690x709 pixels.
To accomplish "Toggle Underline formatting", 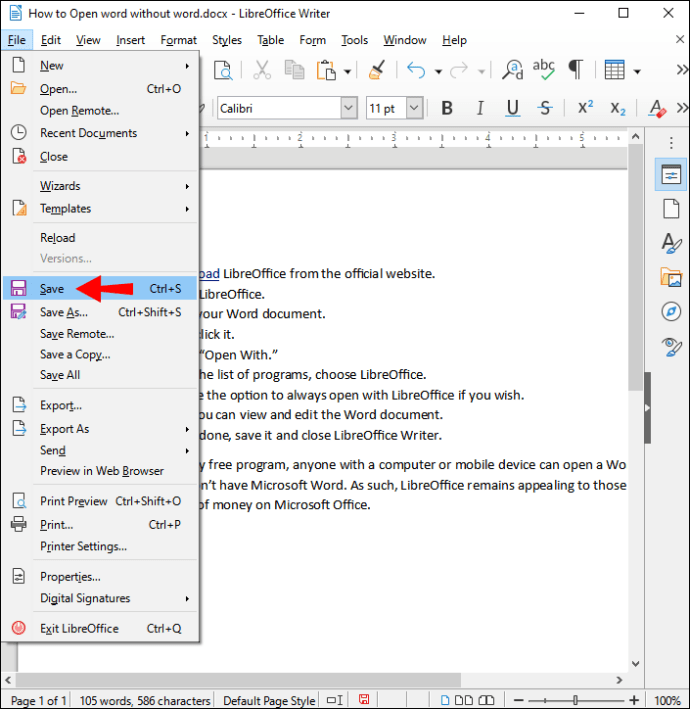I will pyautogui.click(x=512, y=108).
